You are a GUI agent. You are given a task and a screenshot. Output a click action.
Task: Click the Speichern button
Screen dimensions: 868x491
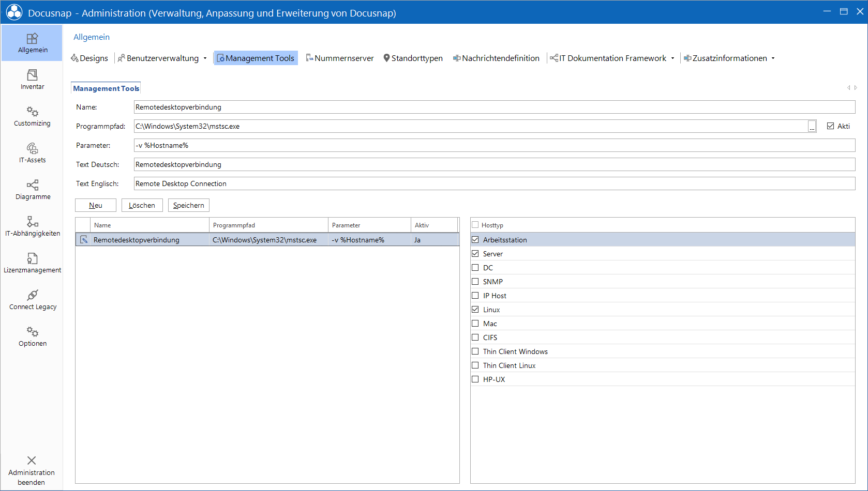(189, 205)
